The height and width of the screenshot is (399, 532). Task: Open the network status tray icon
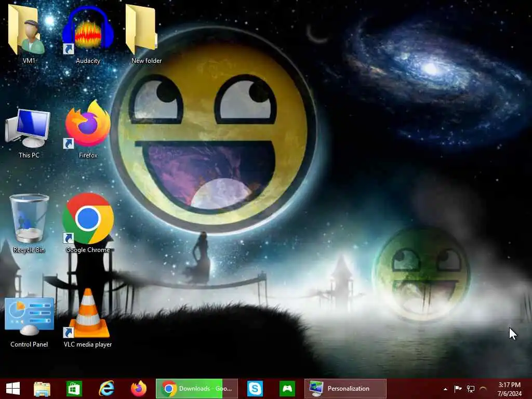(x=471, y=389)
